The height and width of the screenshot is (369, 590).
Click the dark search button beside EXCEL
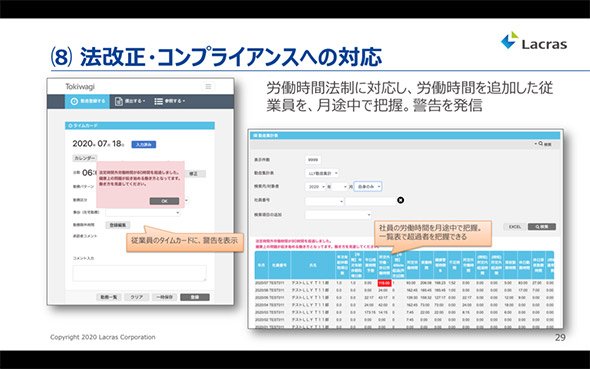pos(541,226)
